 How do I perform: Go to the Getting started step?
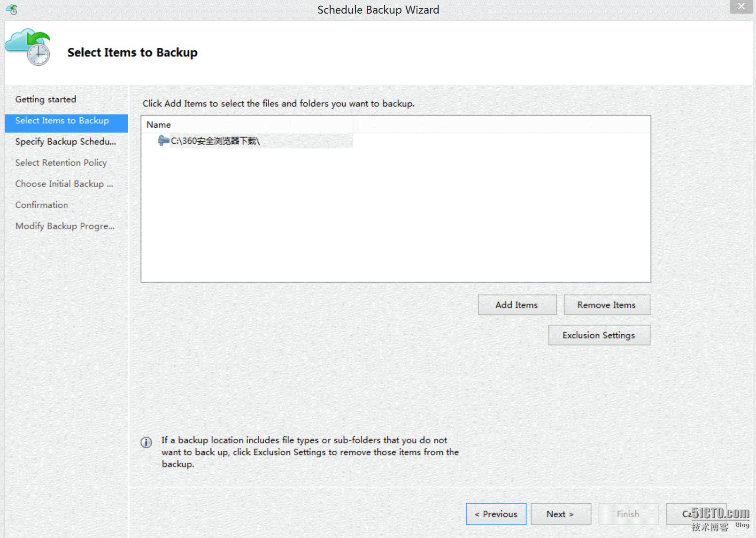tap(46, 100)
